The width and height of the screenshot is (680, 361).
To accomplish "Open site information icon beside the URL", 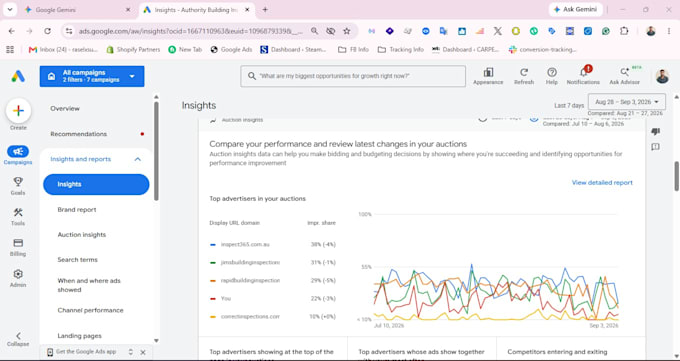I will (69, 31).
